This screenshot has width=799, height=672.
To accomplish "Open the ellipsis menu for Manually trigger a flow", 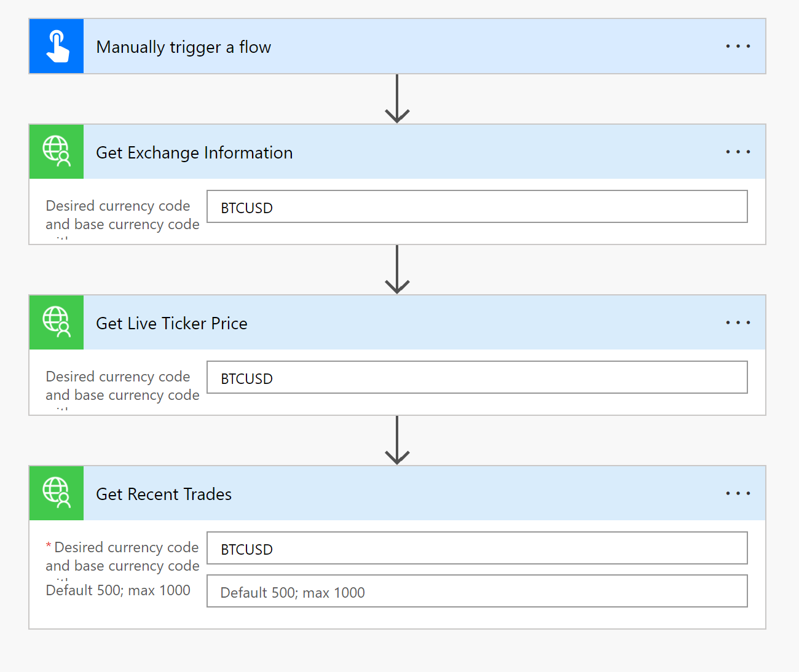I will click(x=738, y=46).
